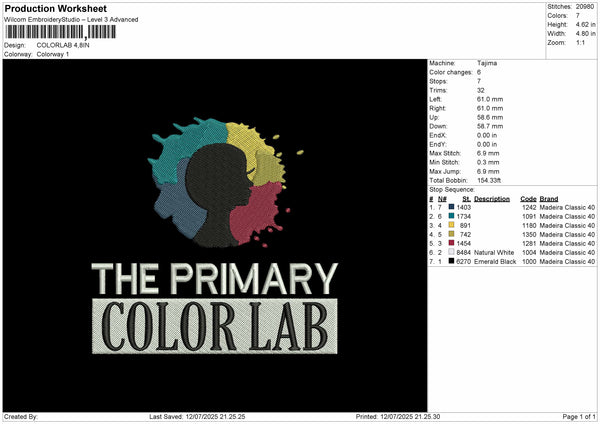Click the 'Natural White' description
This screenshot has width=600, height=424.
coord(494,252)
